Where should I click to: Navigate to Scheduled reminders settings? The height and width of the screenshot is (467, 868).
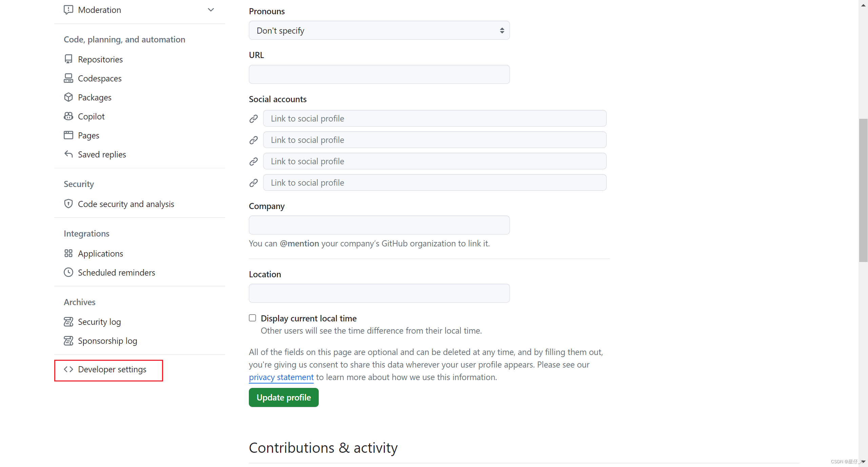(116, 272)
